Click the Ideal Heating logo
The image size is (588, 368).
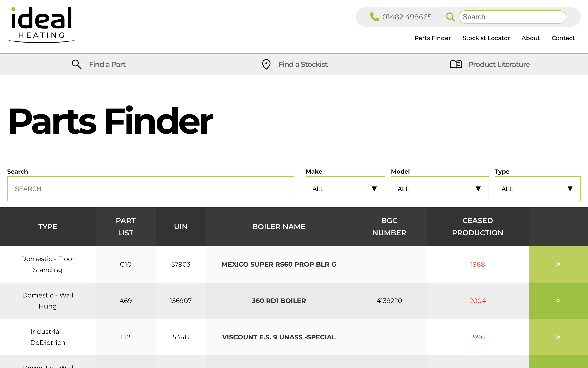[41, 25]
